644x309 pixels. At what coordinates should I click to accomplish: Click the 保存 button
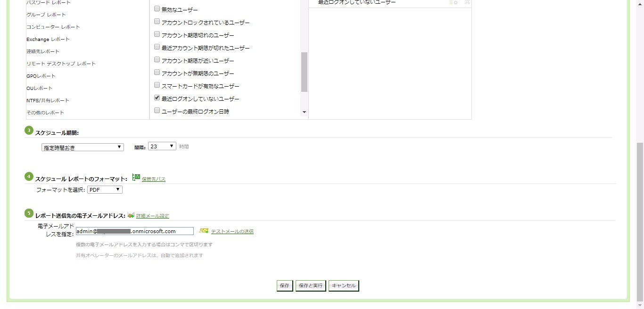click(284, 286)
